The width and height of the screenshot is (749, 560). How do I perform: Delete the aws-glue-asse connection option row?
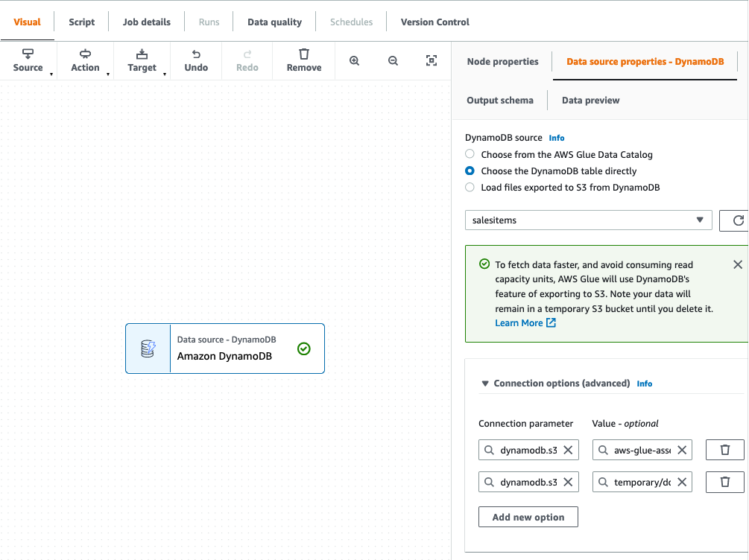[x=724, y=450]
